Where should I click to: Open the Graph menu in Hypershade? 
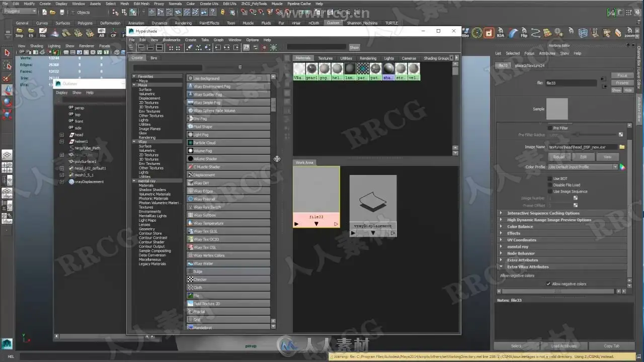tap(218, 40)
